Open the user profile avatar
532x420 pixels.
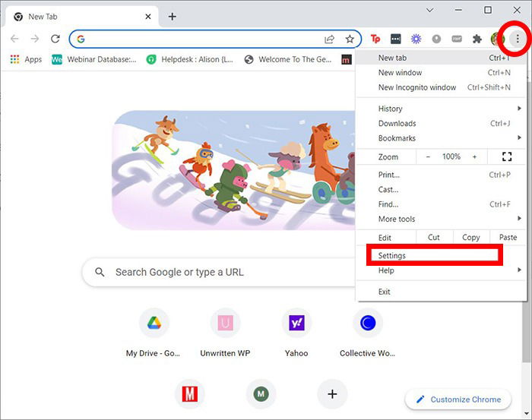pyautogui.click(x=496, y=39)
